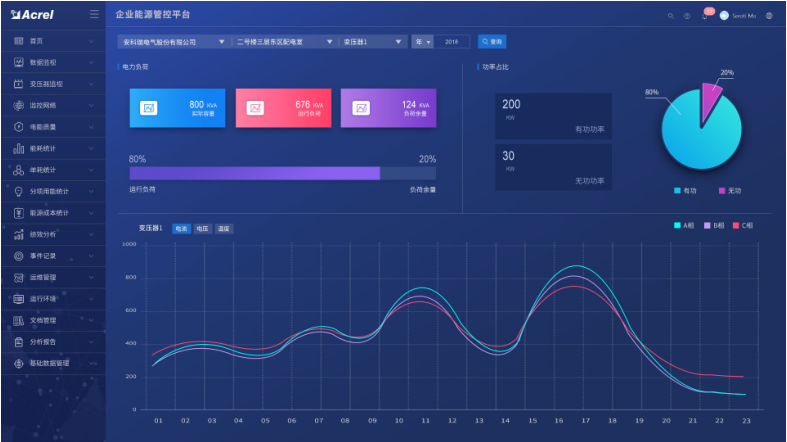This screenshot has height=442, width=787.
Task: Collapse the sidebar with the hamburger icon
Action: 94,15
